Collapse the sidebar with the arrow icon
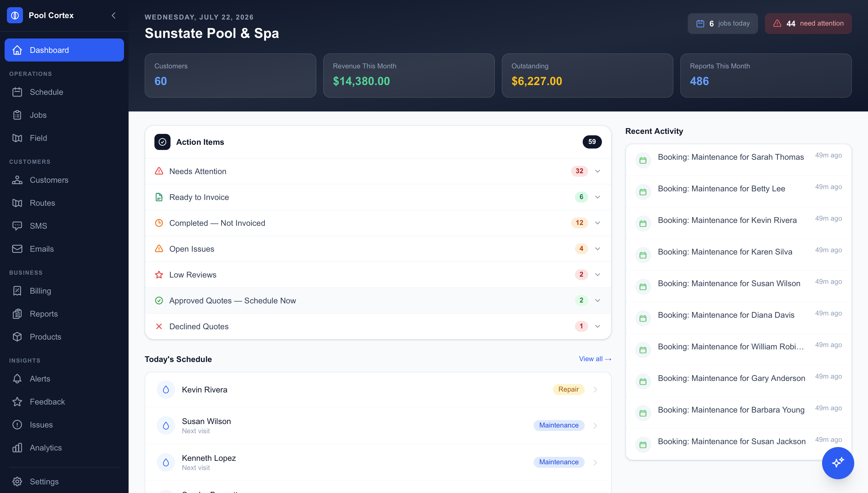 [x=114, y=15]
